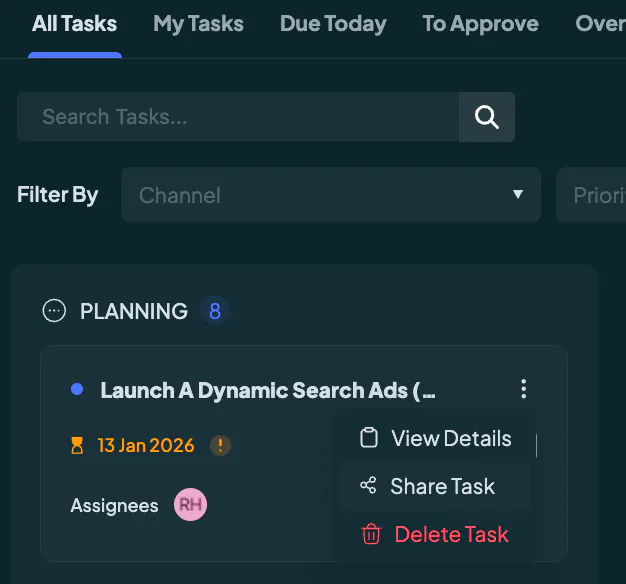Open the Priority filter dropdown

coord(591,194)
